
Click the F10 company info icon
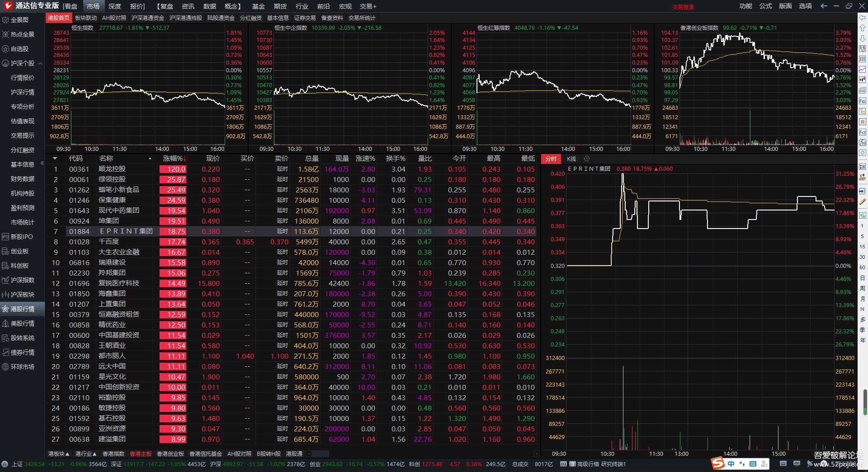(x=863, y=101)
